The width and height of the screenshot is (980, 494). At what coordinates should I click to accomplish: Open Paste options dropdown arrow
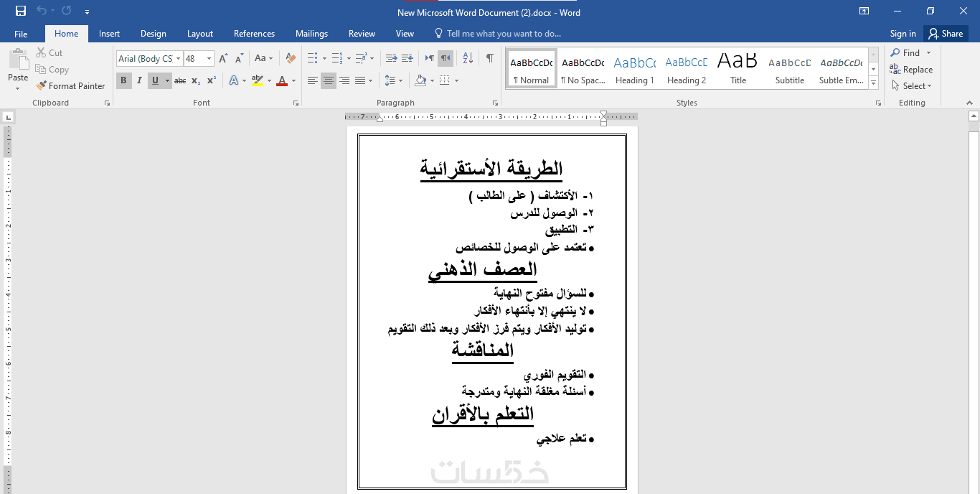click(x=18, y=88)
